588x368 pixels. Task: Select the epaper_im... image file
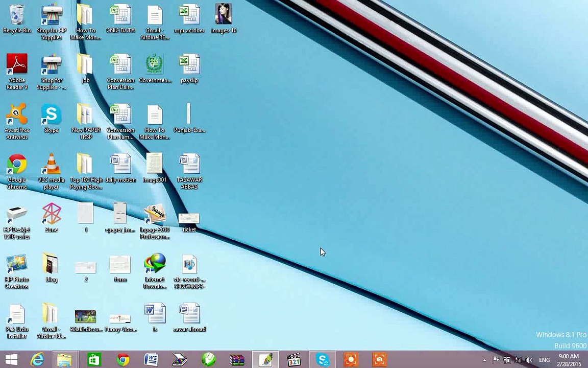[120, 218]
